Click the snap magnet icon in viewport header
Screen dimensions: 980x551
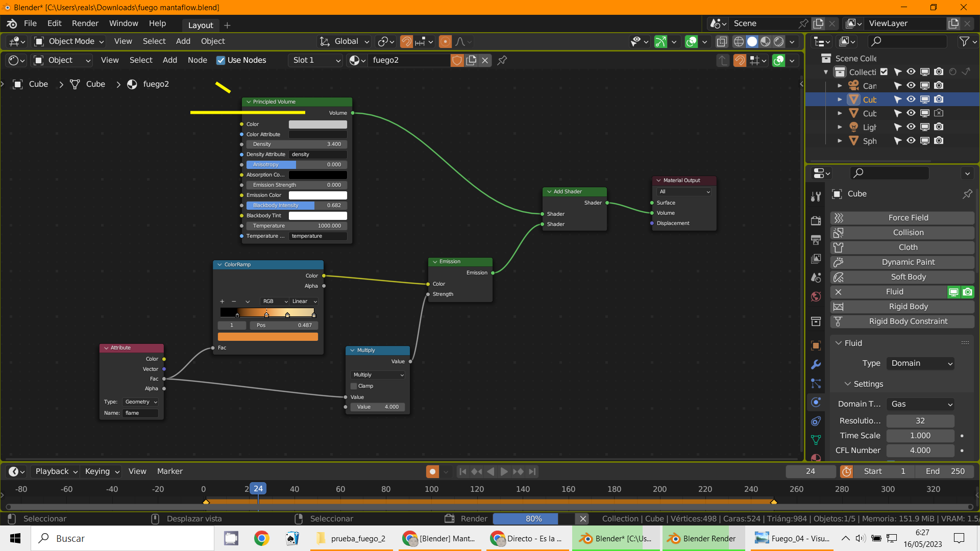pos(406,41)
